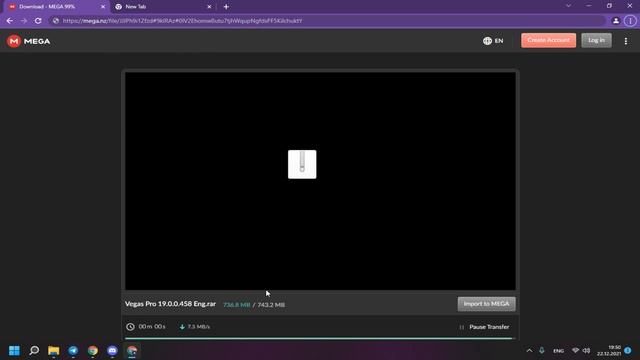Click the Wi-Fi tray icon
The image size is (640, 360).
576,351
